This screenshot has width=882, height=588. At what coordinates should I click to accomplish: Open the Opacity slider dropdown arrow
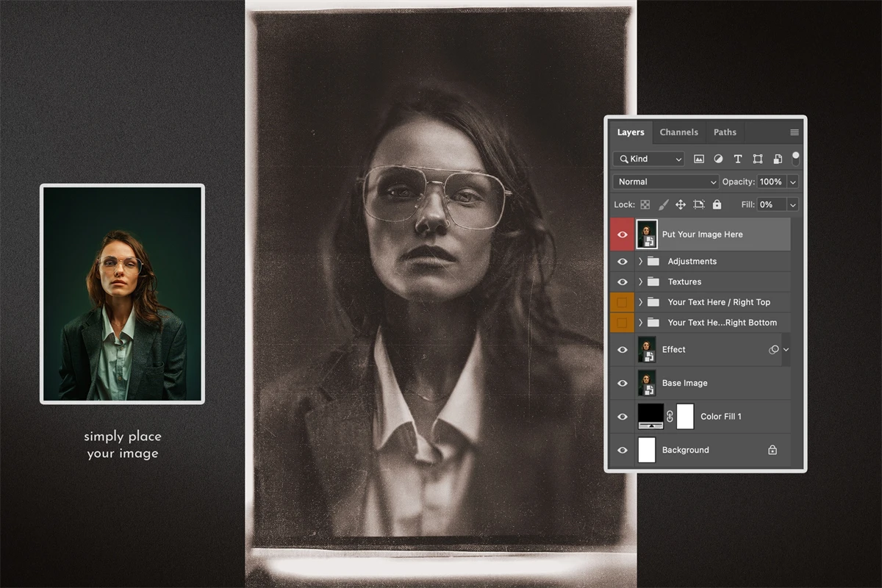click(792, 182)
